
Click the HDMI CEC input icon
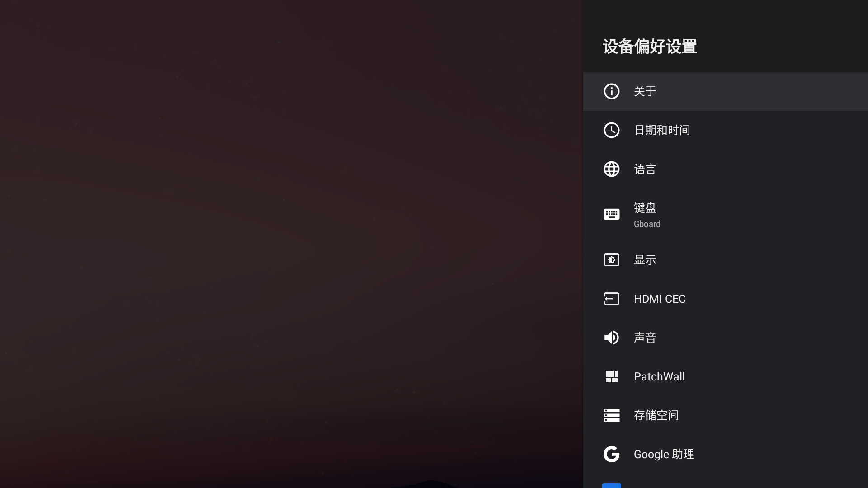[611, 299]
